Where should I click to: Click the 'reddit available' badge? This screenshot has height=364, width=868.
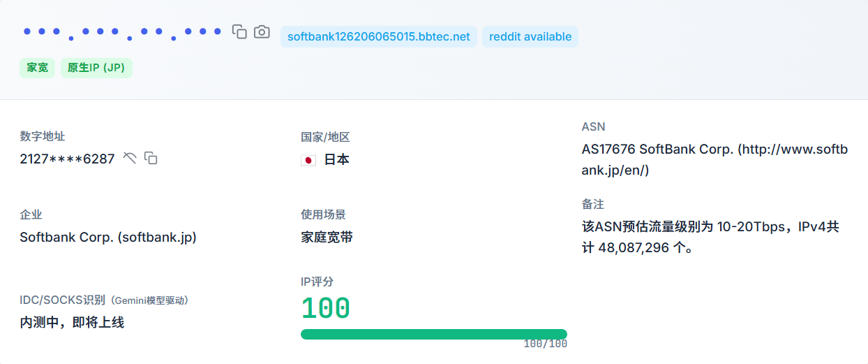(x=530, y=36)
